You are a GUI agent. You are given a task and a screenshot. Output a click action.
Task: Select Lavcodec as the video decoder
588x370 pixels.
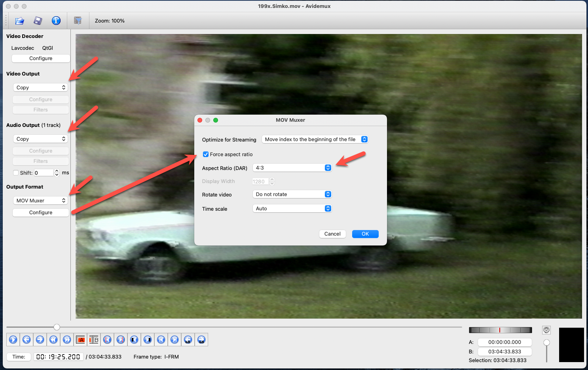coord(23,48)
